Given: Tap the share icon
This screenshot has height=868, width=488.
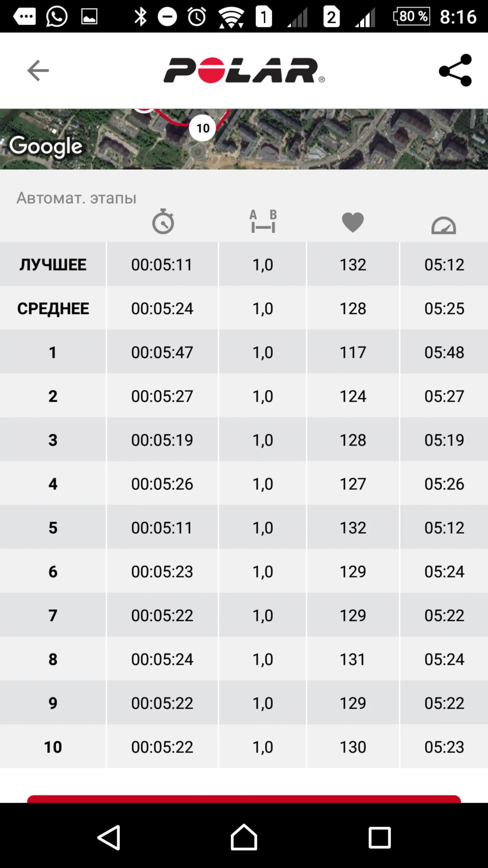Looking at the screenshot, I should pos(455,70).
